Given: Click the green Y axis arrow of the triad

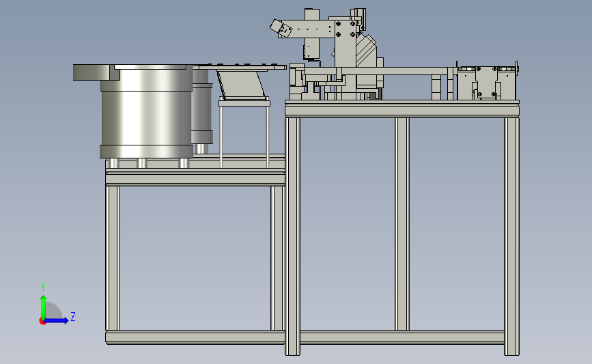Looking at the screenshot, I should [43, 307].
